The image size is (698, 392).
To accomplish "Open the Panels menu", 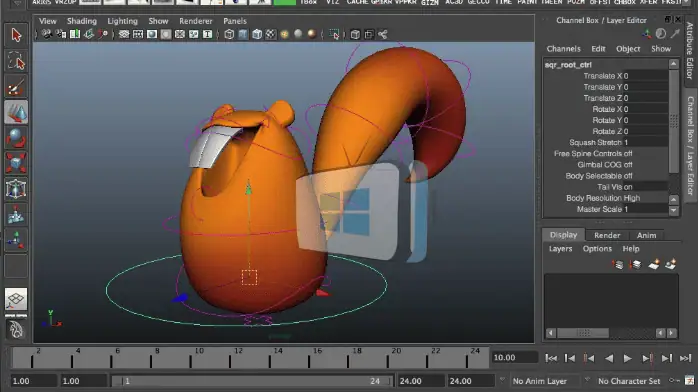I will (x=235, y=21).
